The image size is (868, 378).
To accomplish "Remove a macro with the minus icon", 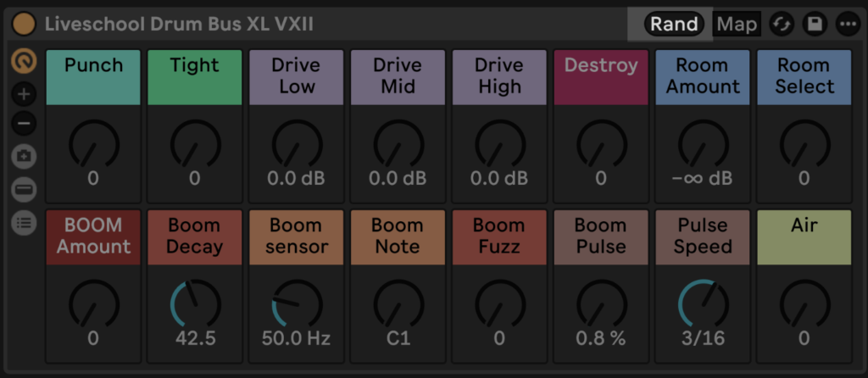I will click(x=24, y=123).
